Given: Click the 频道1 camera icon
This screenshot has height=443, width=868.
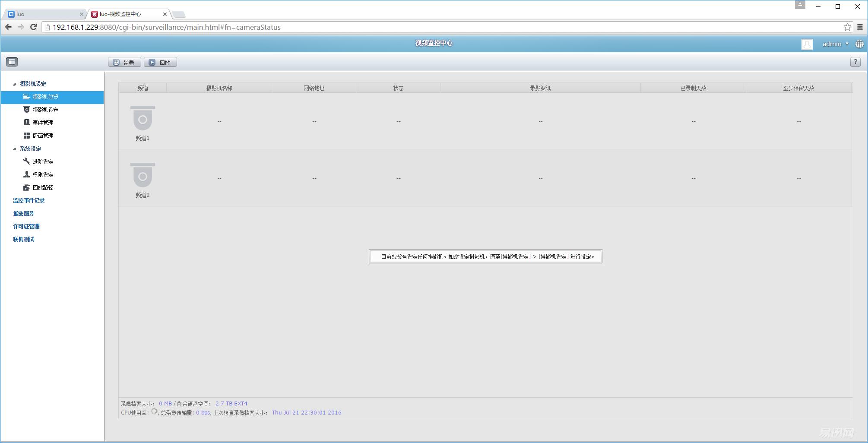Looking at the screenshot, I should coord(143,118).
